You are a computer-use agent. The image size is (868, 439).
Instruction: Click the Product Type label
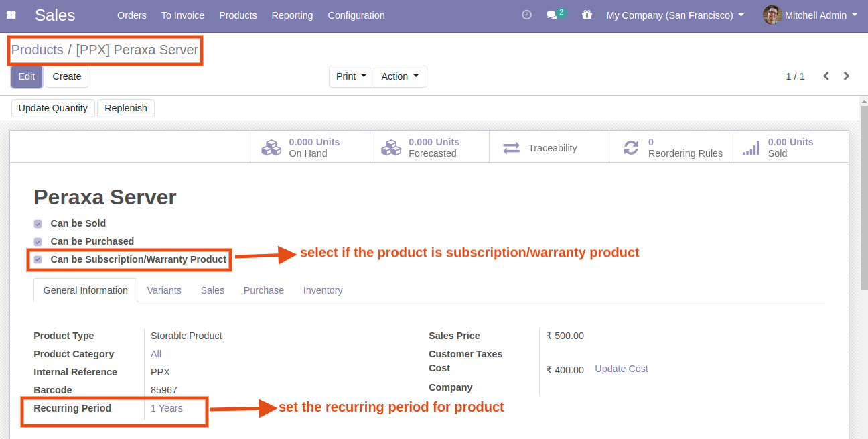tap(64, 336)
